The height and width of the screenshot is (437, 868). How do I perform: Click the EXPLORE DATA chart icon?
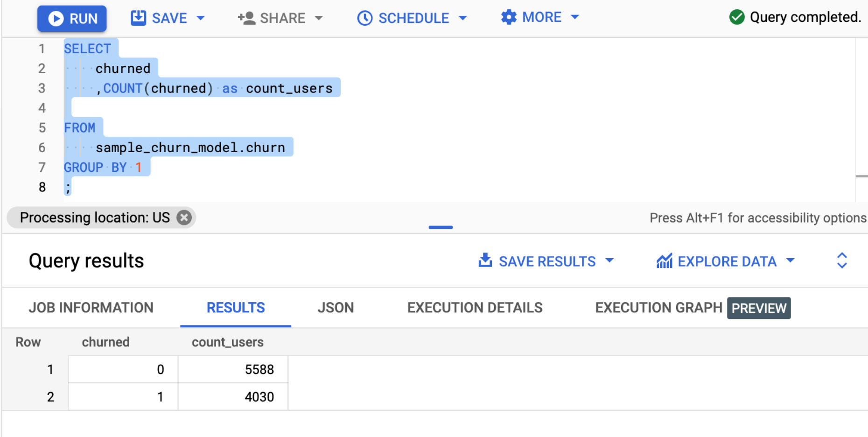[664, 261]
